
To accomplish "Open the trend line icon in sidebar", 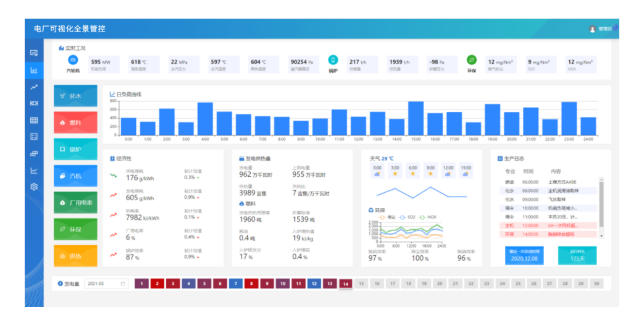I will click(34, 87).
